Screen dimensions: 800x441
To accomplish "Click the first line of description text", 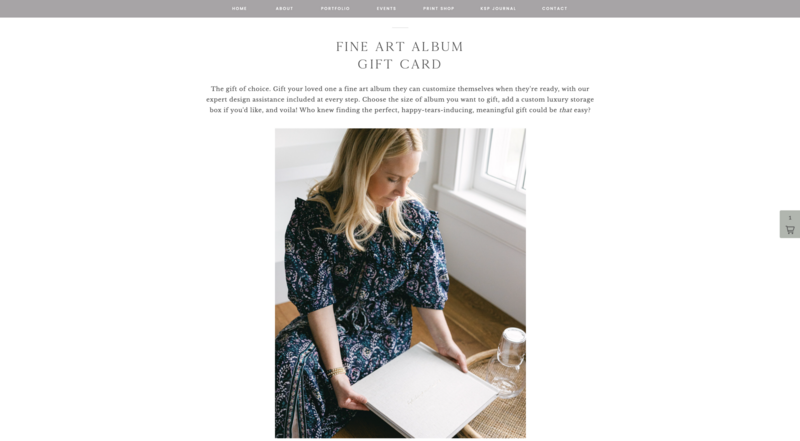I will 399,89.
